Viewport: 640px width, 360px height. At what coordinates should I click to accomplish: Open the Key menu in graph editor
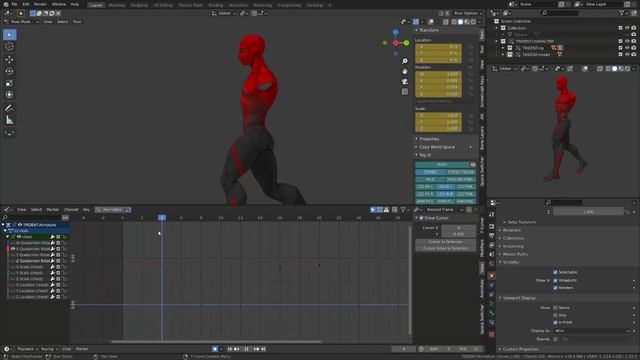[x=86, y=210]
